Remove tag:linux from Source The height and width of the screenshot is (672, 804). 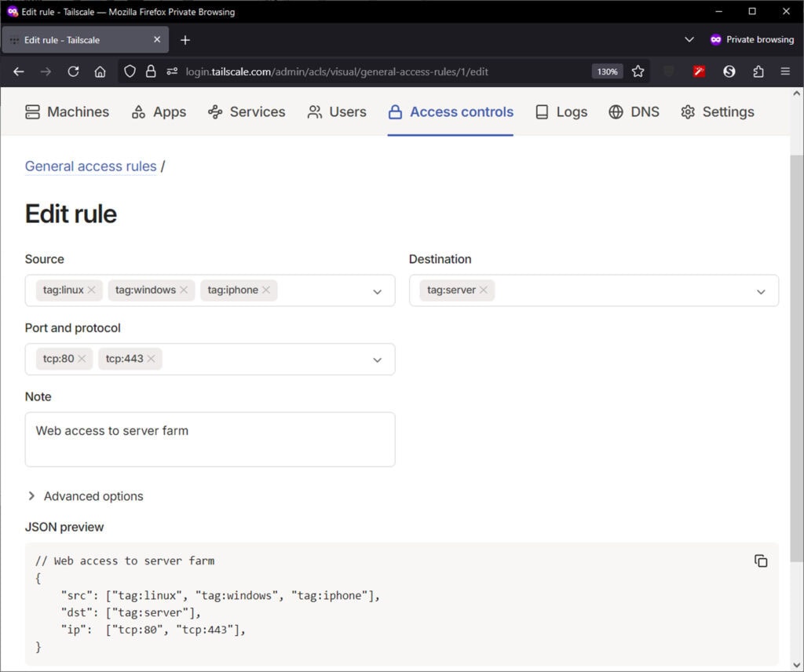[91, 290]
